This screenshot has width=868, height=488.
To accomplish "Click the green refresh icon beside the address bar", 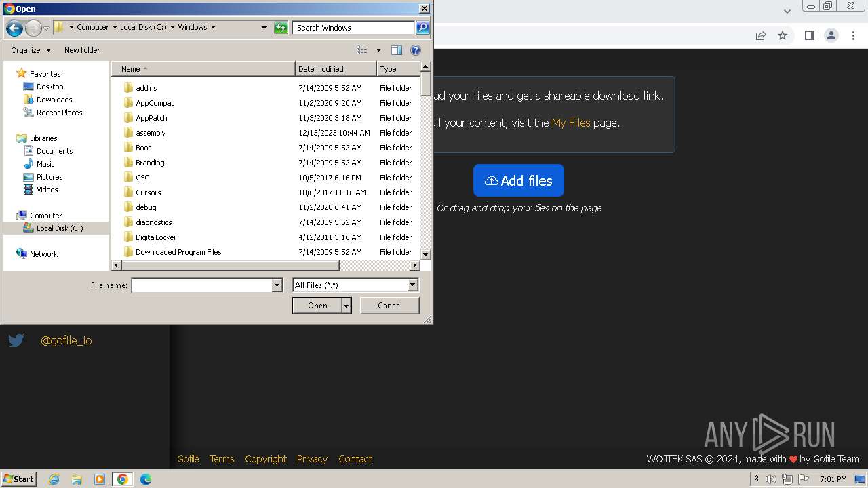I will [281, 28].
